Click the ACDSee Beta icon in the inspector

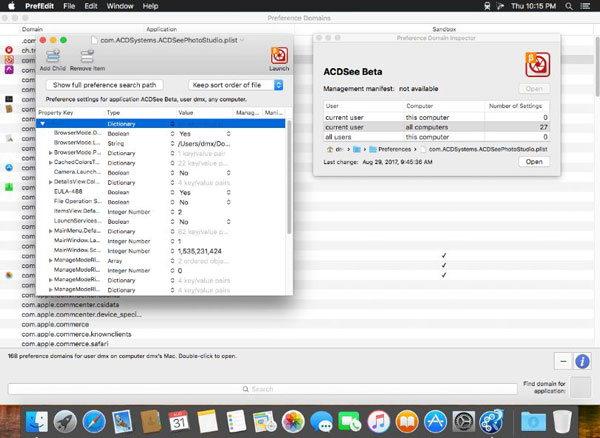[x=535, y=64]
